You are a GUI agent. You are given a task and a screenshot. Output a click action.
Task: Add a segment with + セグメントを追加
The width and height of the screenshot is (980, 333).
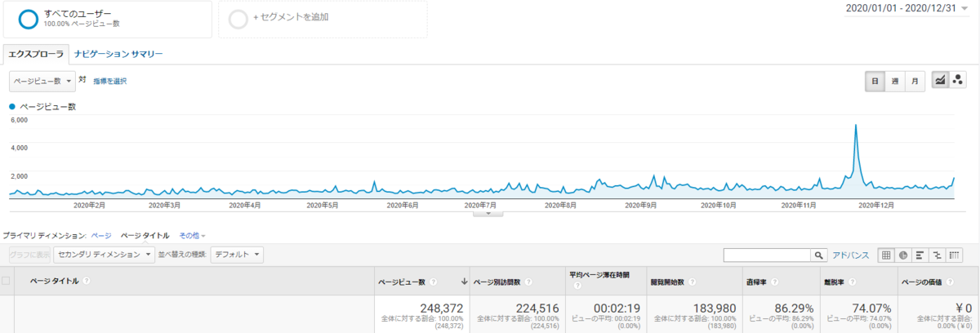(x=322, y=19)
